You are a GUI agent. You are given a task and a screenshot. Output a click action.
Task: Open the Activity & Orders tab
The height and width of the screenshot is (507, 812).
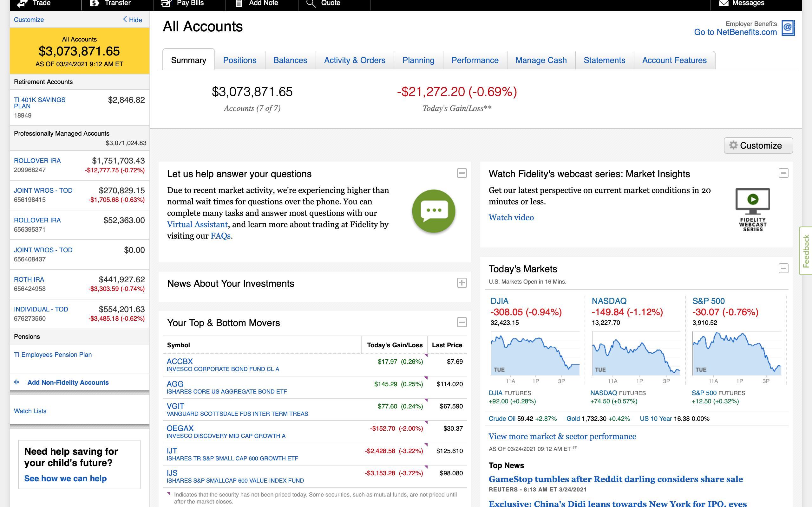click(354, 60)
